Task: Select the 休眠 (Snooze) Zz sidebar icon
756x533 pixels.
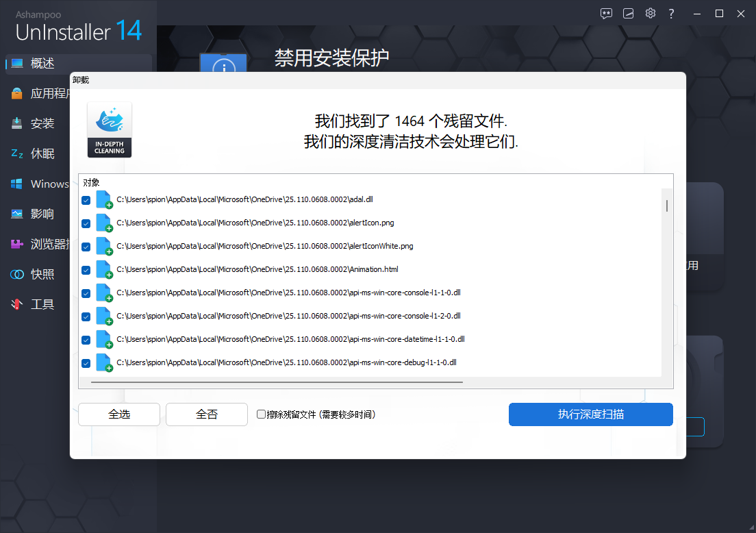Action: pos(17,153)
